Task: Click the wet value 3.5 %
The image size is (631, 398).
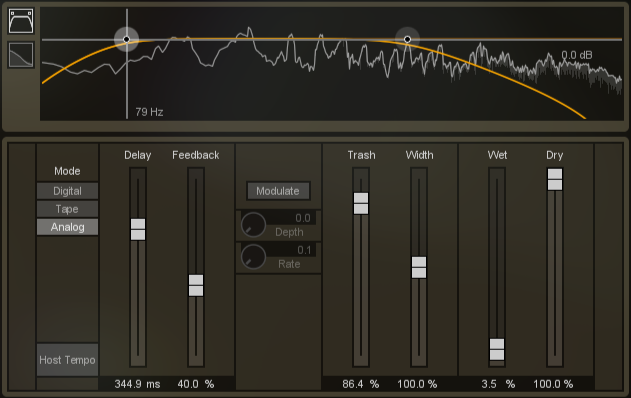Action: (x=498, y=384)
